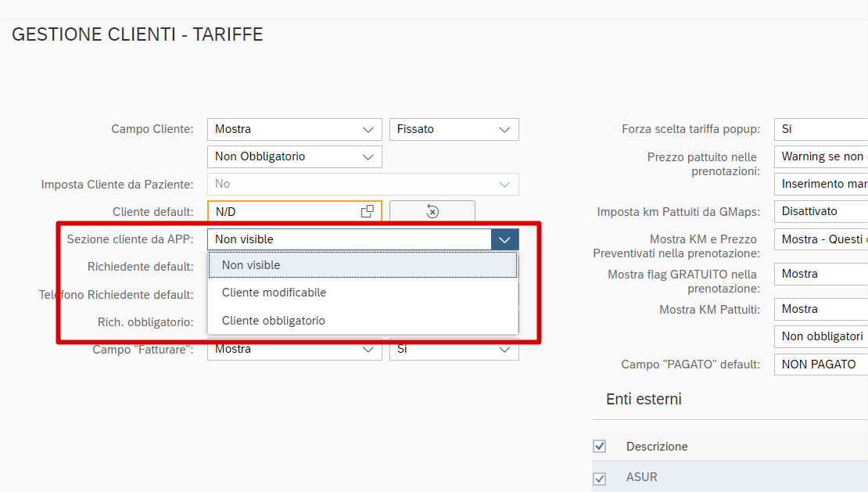Expand the Campo Fatturare 'Si' dropdown
Screen dimensions: 868x492
pyautogui.click(x=504, y=350)
